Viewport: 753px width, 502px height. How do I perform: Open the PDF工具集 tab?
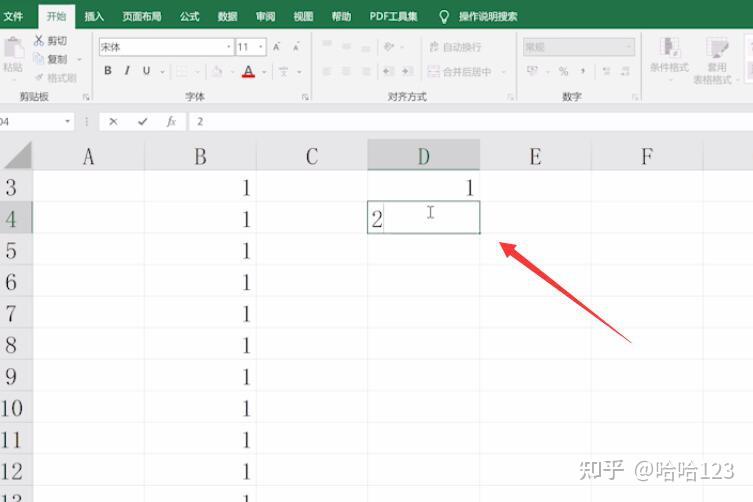click(393, 17)
